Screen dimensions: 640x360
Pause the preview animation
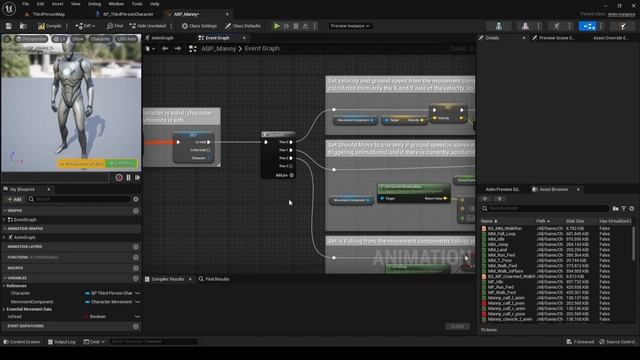(128, 178)
